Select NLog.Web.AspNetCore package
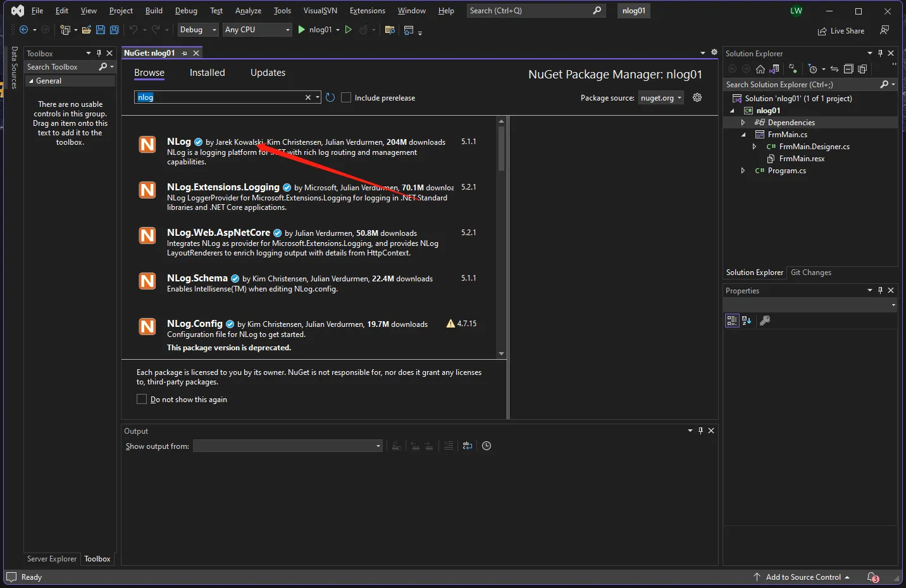This screenshot has width=906, height=588. (x=309, y=243)
